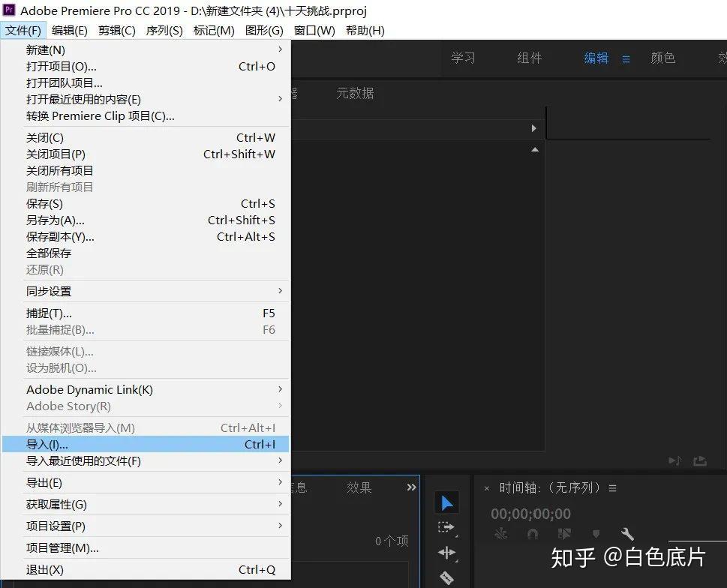The width and height of the screenshot is (727, 588).
Task: Open the edit workspace menu icon
Action: (626, 58)
